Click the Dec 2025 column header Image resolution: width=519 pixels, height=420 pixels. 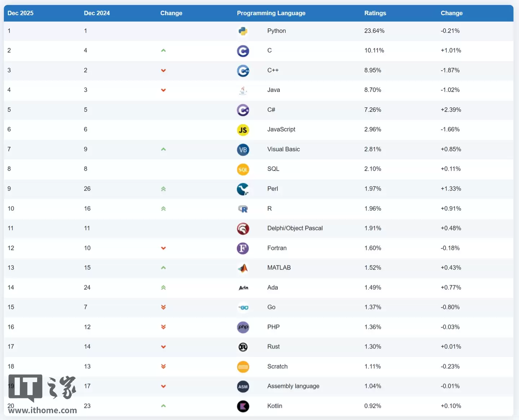pos(21,13)
